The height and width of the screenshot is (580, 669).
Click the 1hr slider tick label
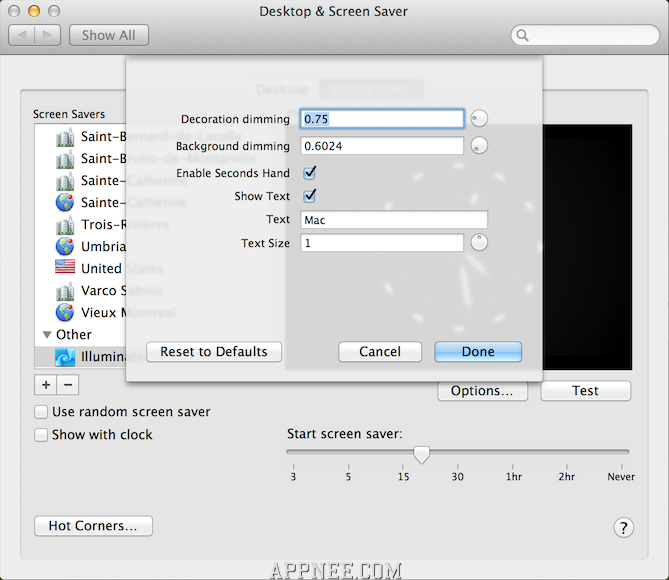[x=514, y=477]
